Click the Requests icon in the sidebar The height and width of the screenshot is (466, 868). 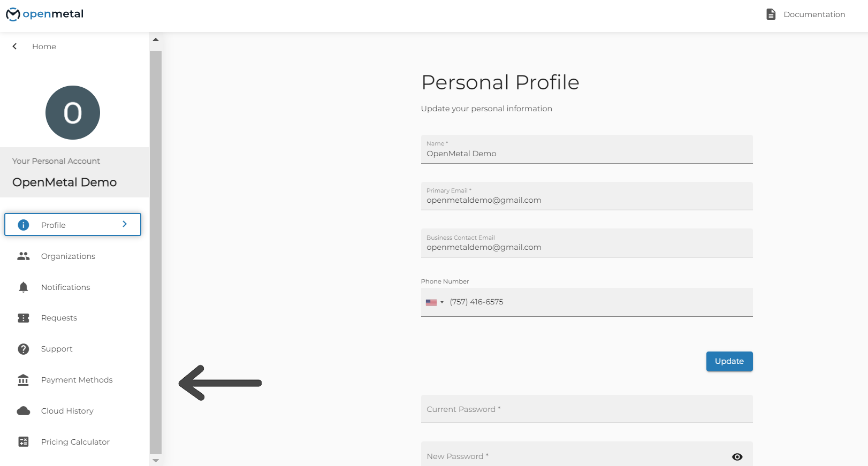(23, 317)
